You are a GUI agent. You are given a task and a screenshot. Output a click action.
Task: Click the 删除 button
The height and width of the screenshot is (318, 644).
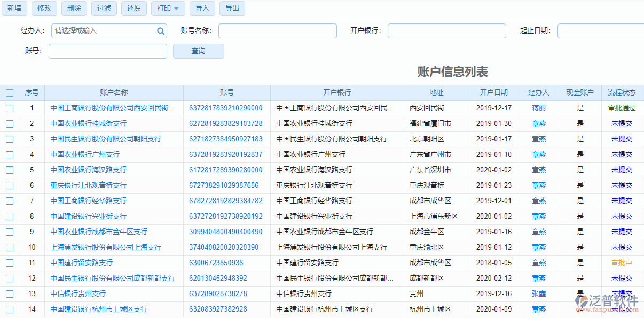coord(74,9)
